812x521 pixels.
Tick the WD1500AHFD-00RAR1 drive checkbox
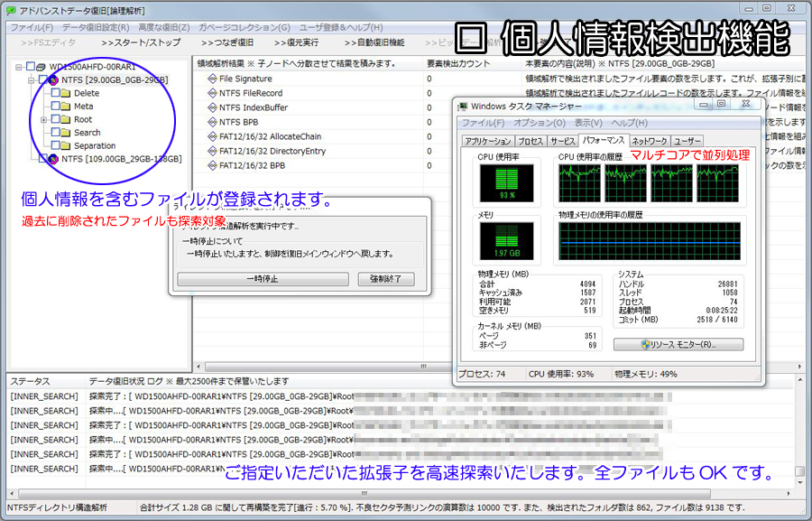click(31, 66)
